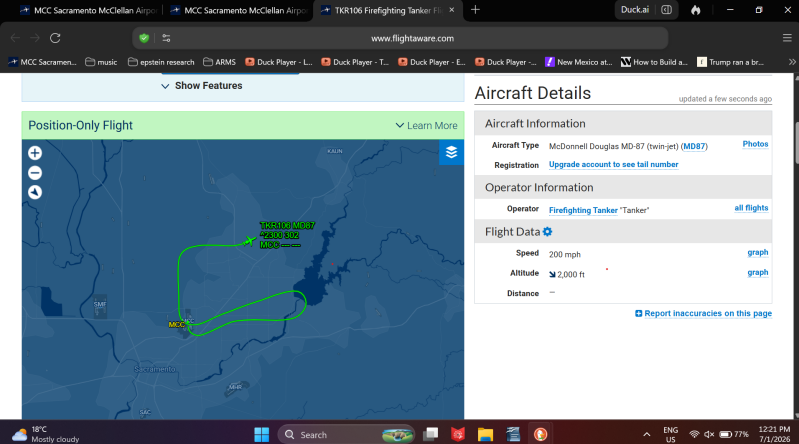Show more bookmarks overflow chevron
Image resolution: width=799 pixels, height=444 pixels.
coord(792,62)
